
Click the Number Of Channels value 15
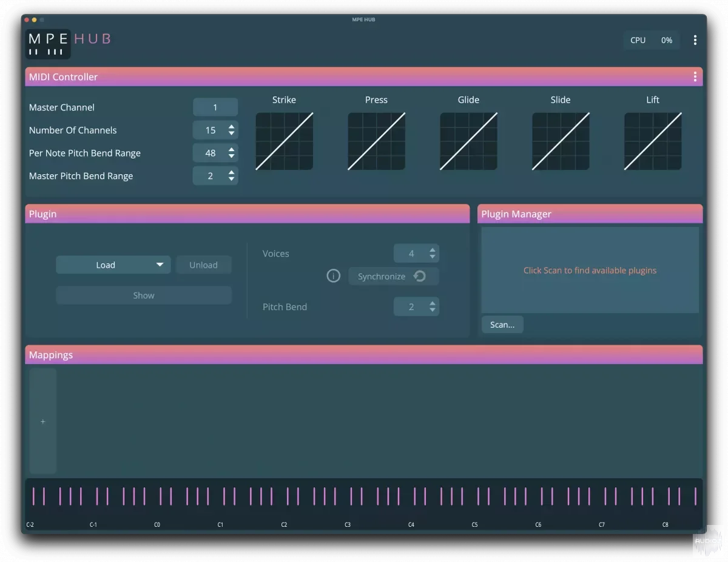(211, 130)
